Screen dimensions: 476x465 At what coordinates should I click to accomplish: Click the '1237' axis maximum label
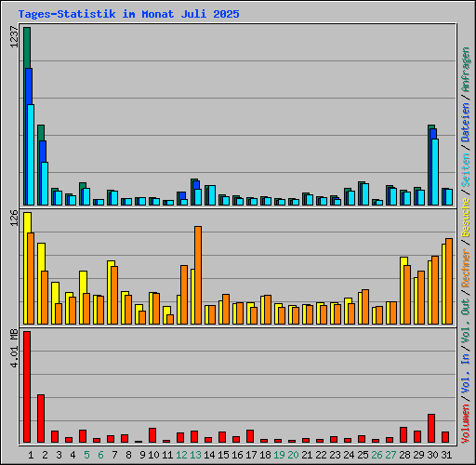(x=14, y=37)
